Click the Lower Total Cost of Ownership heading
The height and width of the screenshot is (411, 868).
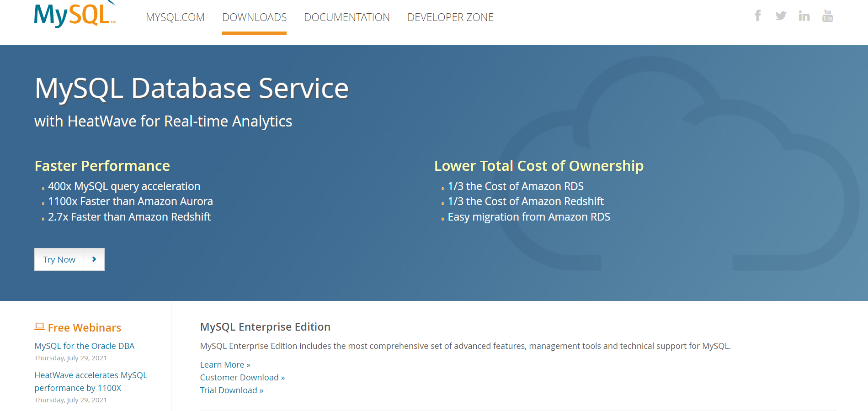tap(539, 166)
